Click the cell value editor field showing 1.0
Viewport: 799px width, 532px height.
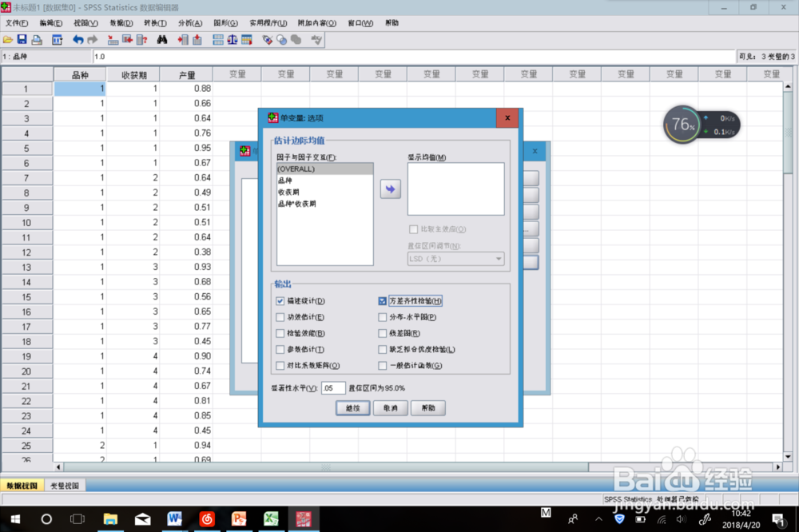tap(414, 57)
